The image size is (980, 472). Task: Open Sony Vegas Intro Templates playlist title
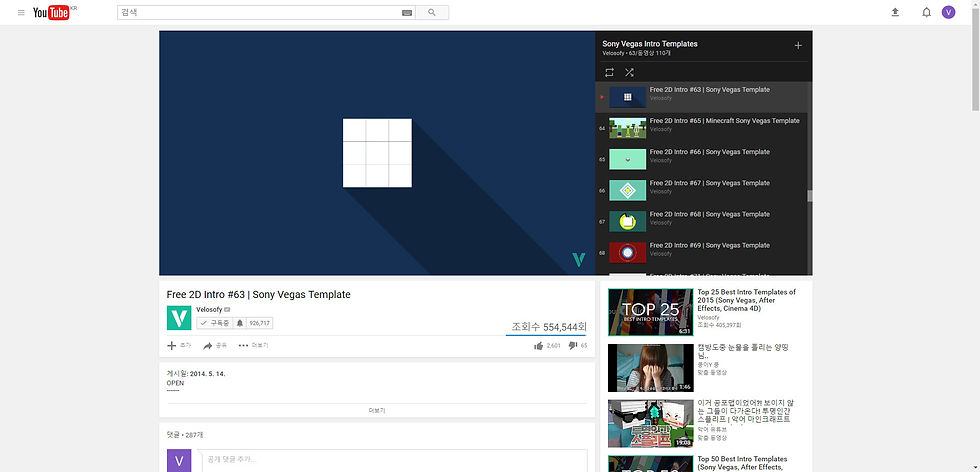(x=649, y=44)
